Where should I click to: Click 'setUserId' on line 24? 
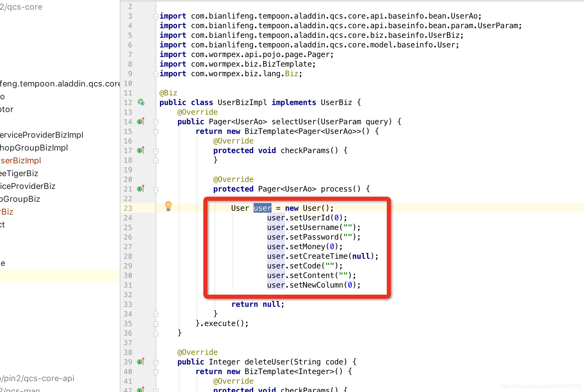point(310,218)
